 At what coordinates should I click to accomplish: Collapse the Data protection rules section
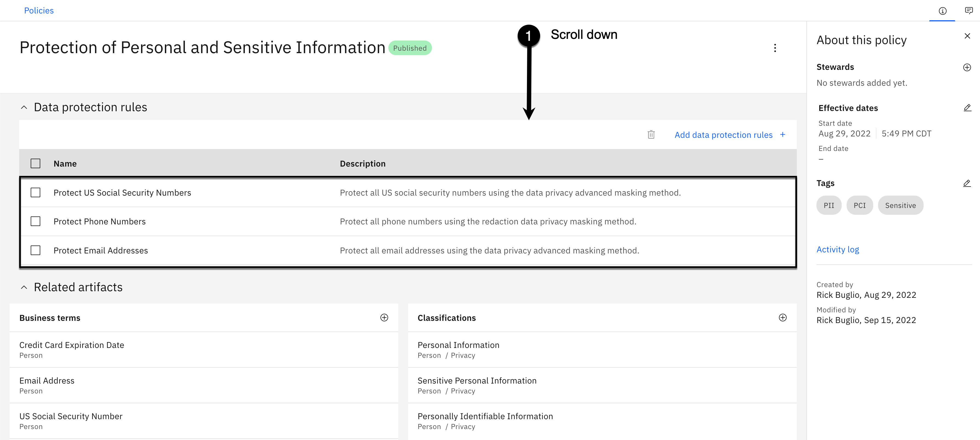coord(24,108)
